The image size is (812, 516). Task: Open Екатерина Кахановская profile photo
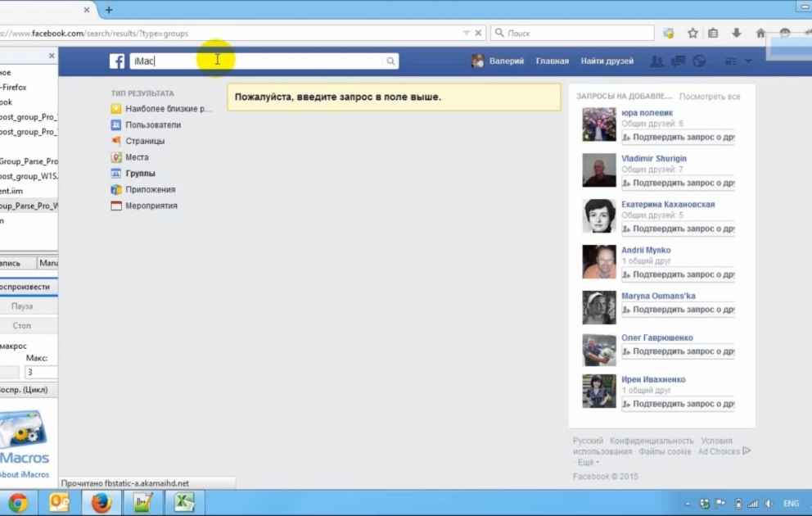click(x=599, y=216)
